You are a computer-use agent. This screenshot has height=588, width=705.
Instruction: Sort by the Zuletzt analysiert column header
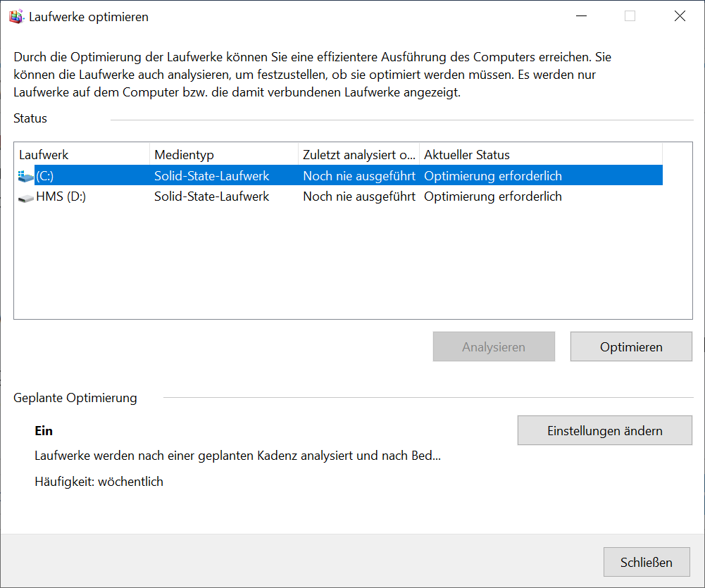pos(358,155)
